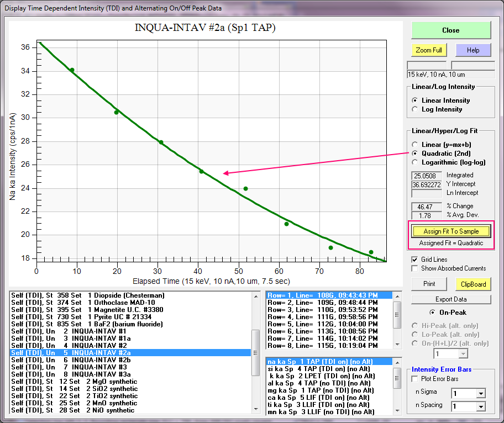
Task: Select Log Intensity radio option
Action: (x=416, y=109)
